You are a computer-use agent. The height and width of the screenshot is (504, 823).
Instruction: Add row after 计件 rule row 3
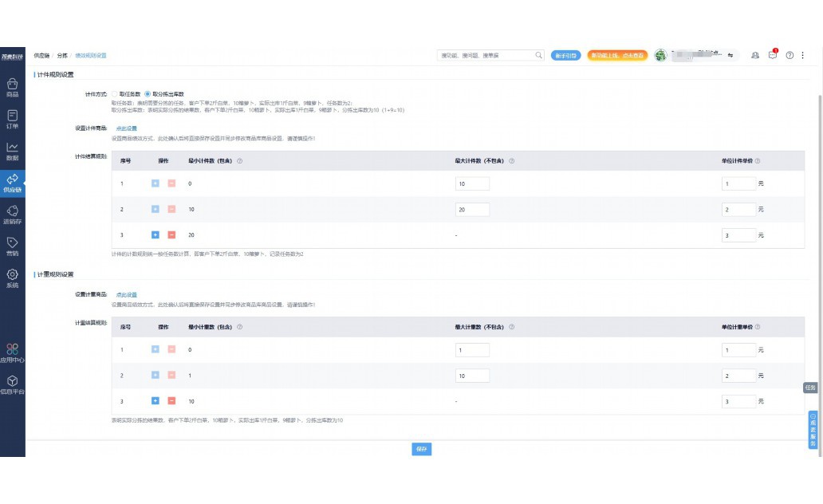[x=156, y=235]
